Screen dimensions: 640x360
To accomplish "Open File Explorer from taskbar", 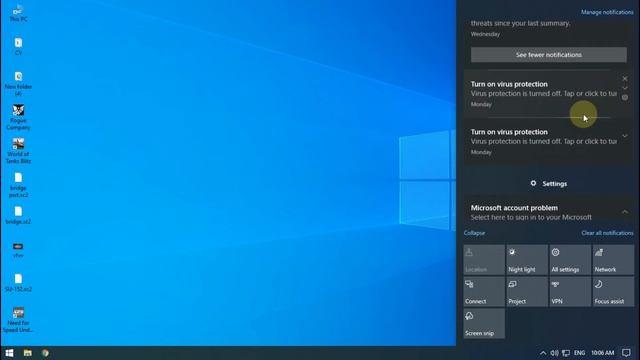I will [27, 353].
